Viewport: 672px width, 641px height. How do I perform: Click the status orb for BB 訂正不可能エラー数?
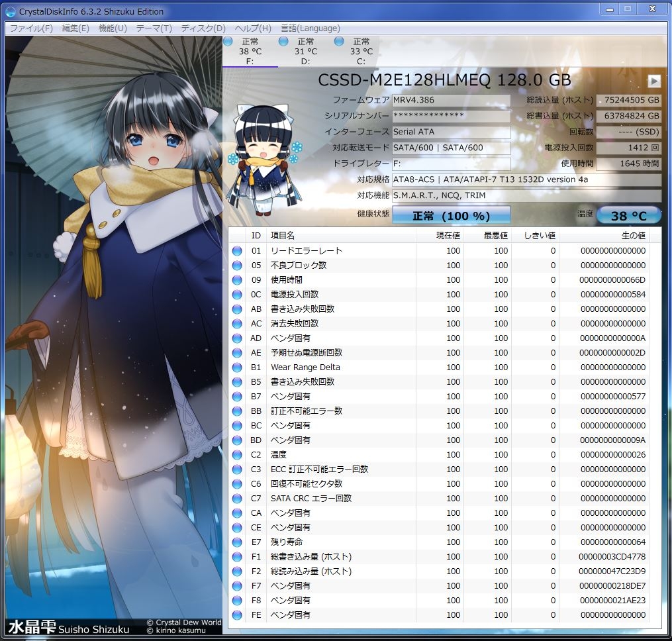[237, 411]
